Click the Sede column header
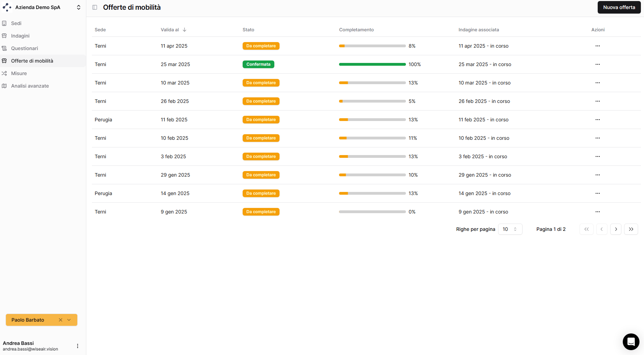Image resolution: width=644 pixels, height=355 pixels. click(x=100, y=30)
